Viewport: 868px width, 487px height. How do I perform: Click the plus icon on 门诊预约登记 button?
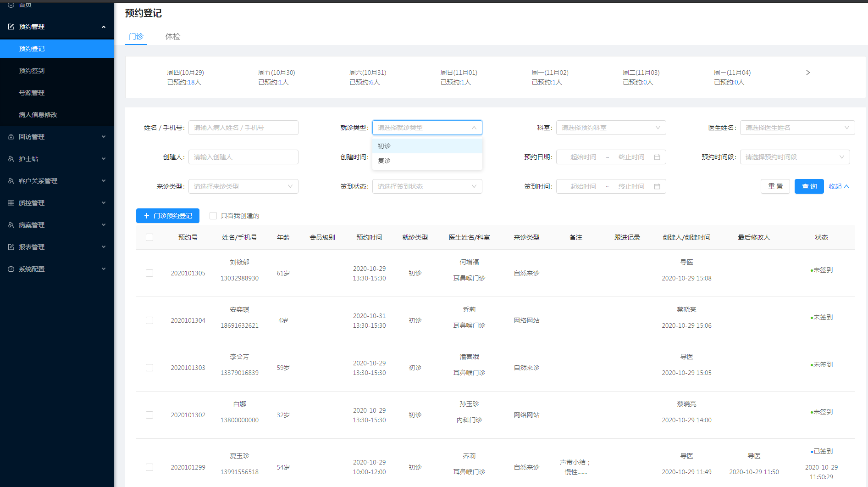click(147, 216)
